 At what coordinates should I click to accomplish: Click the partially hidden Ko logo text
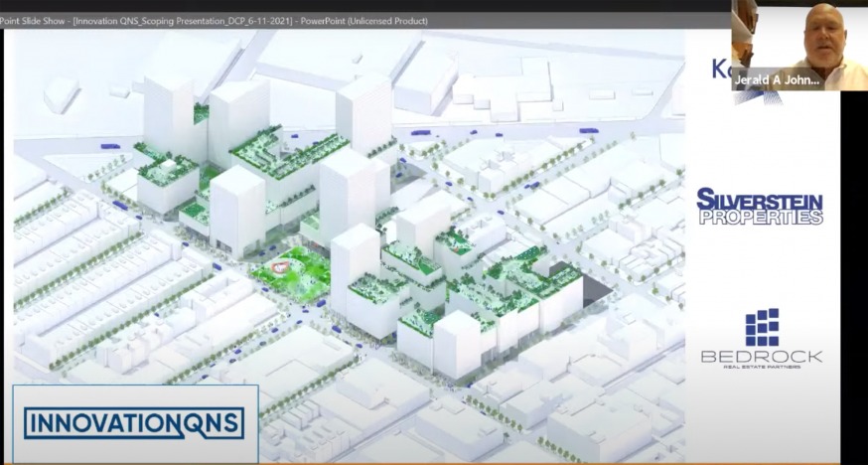point(721,69)
